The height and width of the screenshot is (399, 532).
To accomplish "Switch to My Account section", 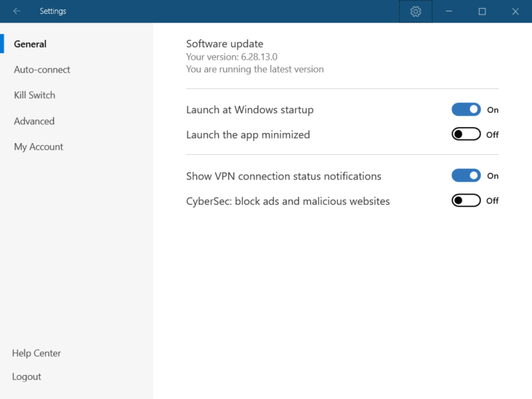I will coord(39,147).
